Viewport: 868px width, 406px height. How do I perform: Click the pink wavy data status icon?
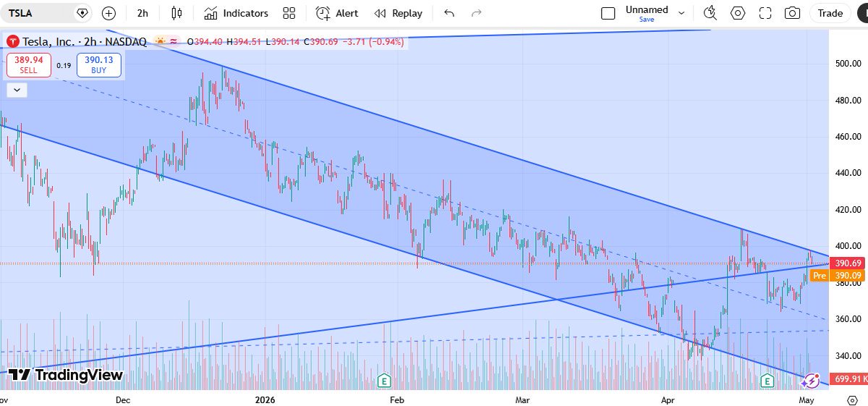174,42
